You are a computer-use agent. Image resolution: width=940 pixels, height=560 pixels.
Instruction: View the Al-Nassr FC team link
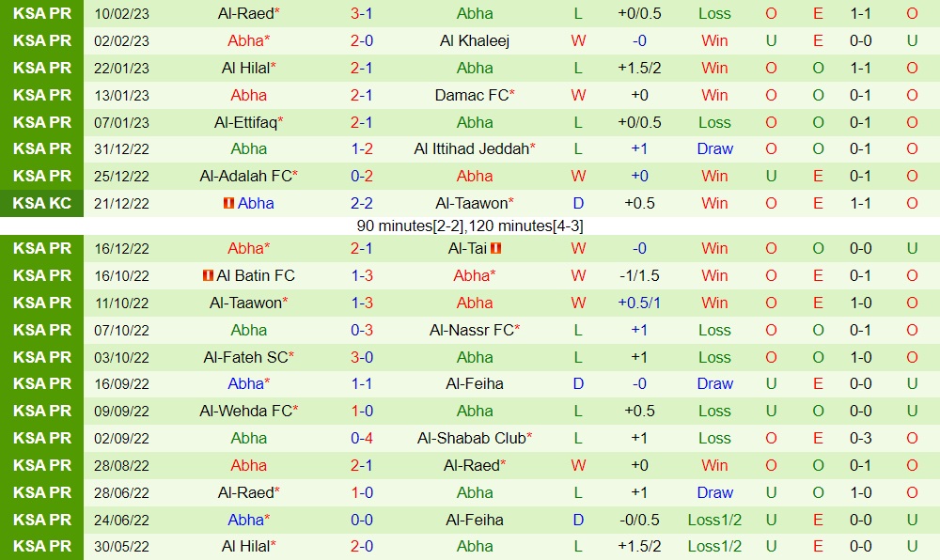point(472,330)
